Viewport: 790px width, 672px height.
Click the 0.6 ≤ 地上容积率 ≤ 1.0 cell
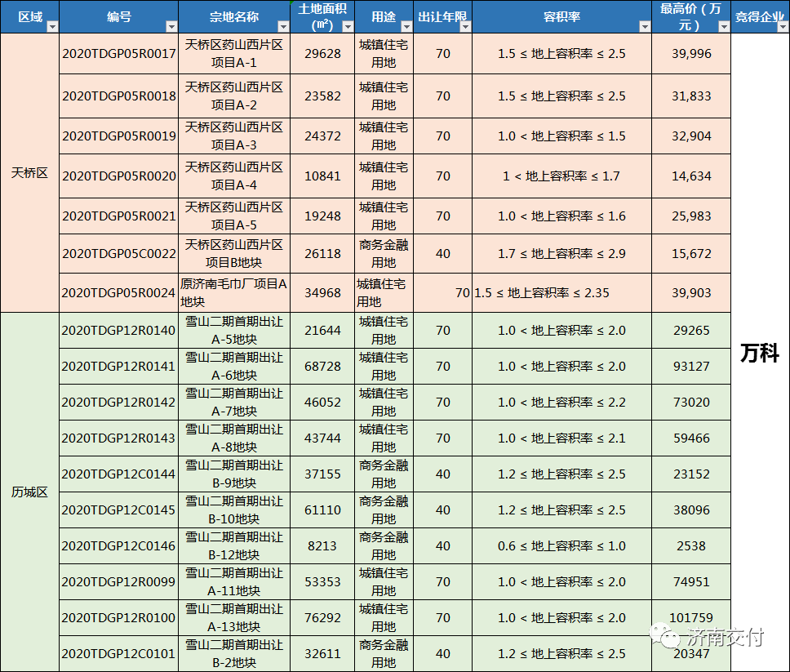point(561,546)
